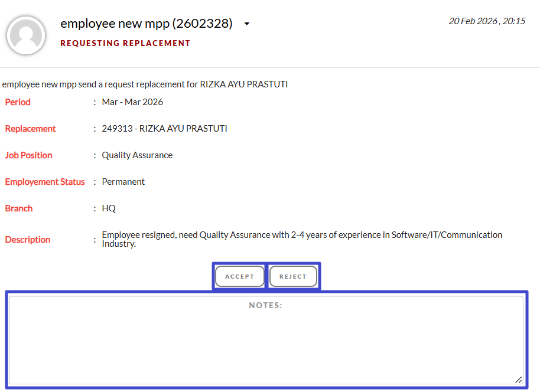Select the Permanent status value
The width and height of the screenshot is (540, 392).
tap(123, 182)
